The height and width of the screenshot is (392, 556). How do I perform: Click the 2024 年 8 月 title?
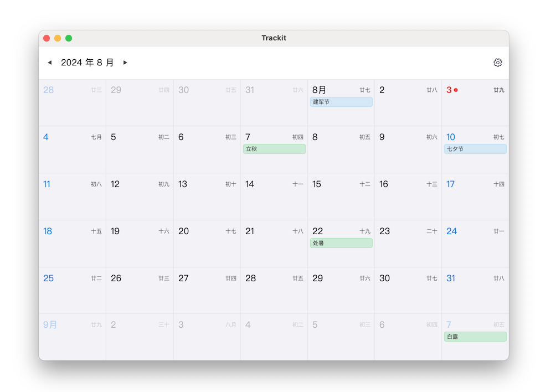pyautogui.click(x=87, y=63)
